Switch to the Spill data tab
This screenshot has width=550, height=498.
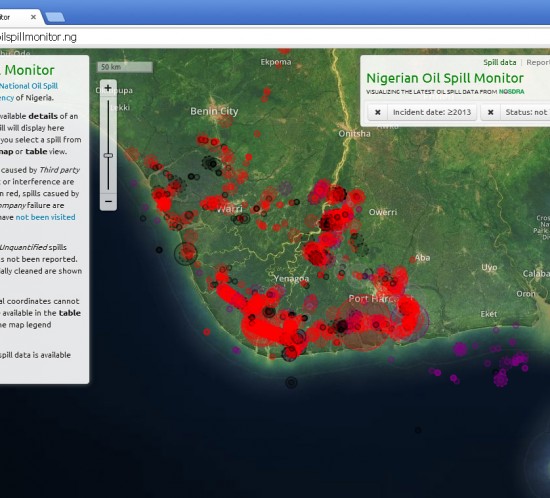[499, 62]
